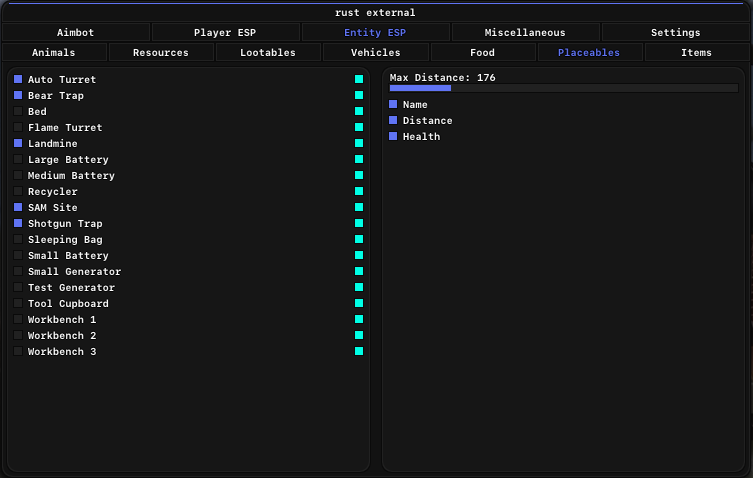Click the "rust external" window title
The width and height of the screenshot is (753, 478).
[x=375, y=13]
